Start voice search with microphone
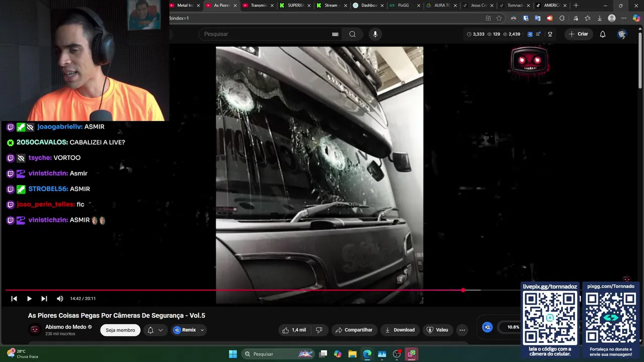644x362 pixels. coord(375,34)
